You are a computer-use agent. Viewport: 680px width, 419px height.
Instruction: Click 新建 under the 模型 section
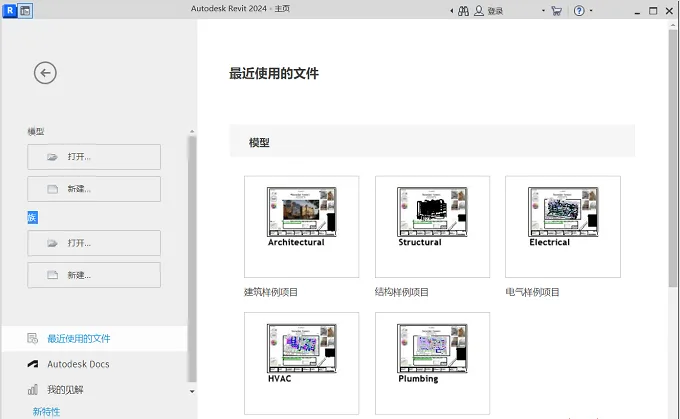coord(94,189)
